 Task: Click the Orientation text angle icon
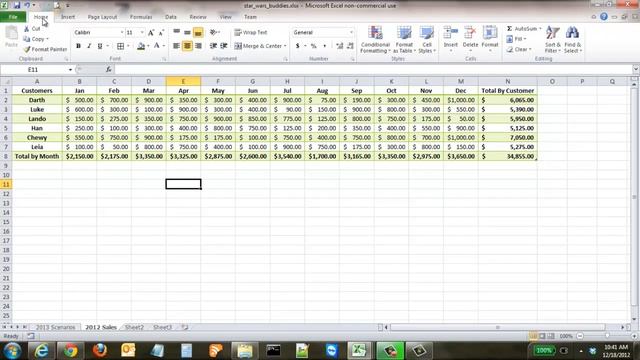pos(213,32)
